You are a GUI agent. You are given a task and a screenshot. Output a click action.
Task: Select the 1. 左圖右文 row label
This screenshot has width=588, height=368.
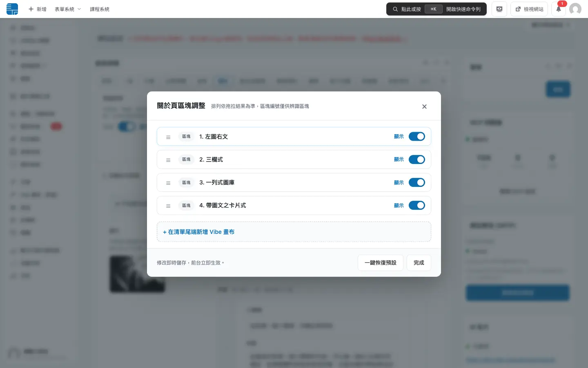pos(214,137)
